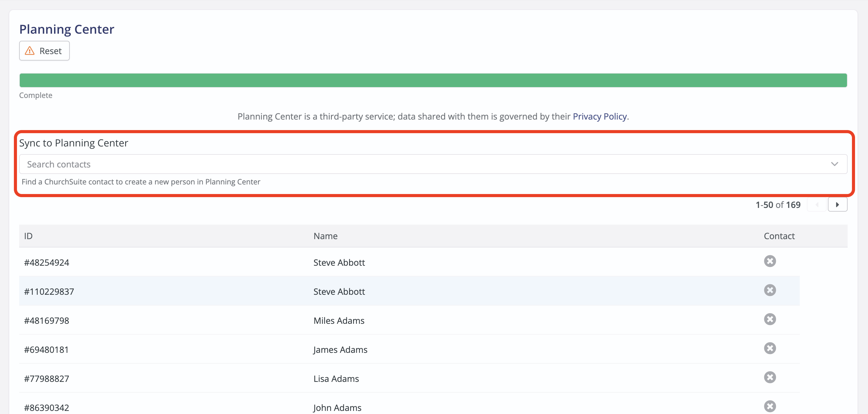
Task: Click the Name column header
Action: coord(325,236)
